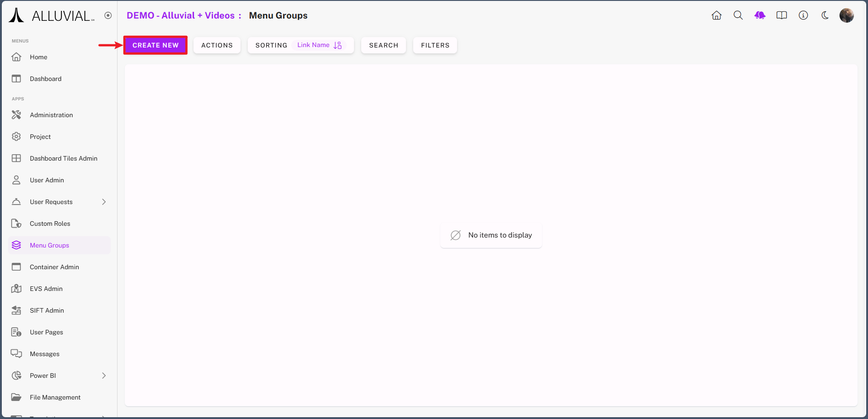868x419 pixels.
Task: Open Messages menu item
Action: pos(59,354)
